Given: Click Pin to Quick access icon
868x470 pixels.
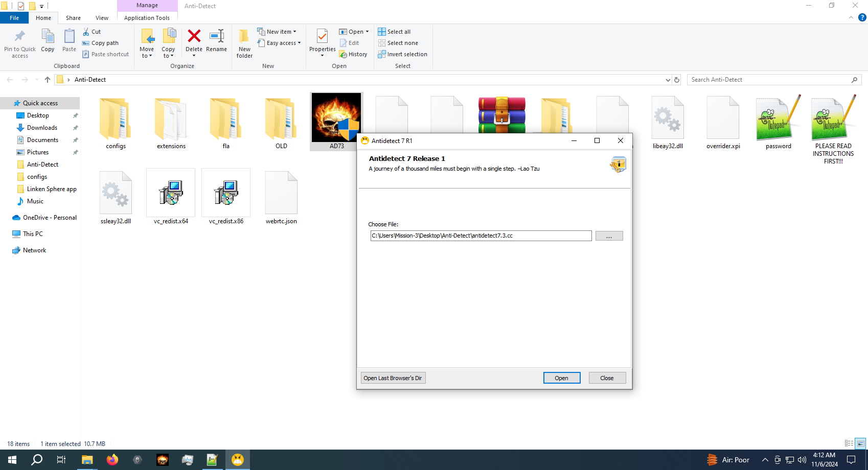Looking at the screenshot, I should 20,37.
